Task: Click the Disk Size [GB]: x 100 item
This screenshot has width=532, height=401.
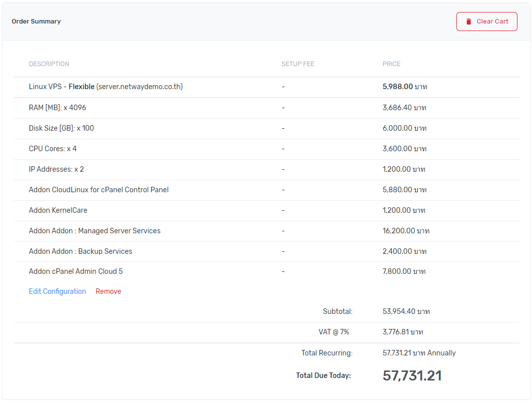Action: [61, 128]
